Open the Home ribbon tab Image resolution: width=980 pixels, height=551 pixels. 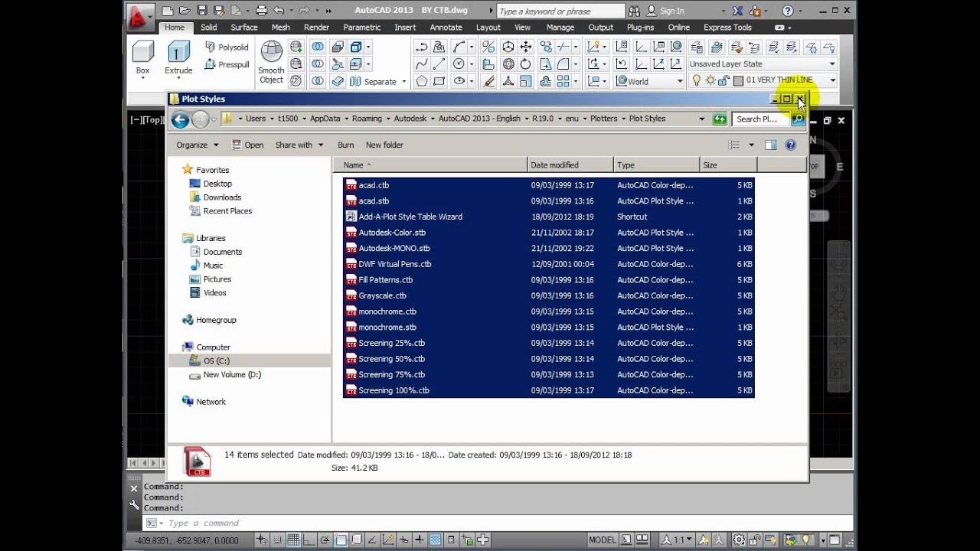[175, 28]
